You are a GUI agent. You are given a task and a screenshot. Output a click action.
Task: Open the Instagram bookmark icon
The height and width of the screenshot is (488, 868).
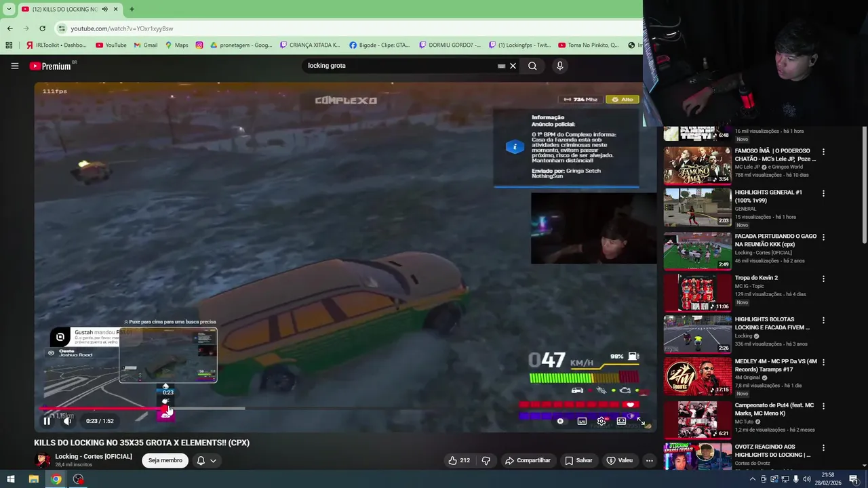pos(199,45)
